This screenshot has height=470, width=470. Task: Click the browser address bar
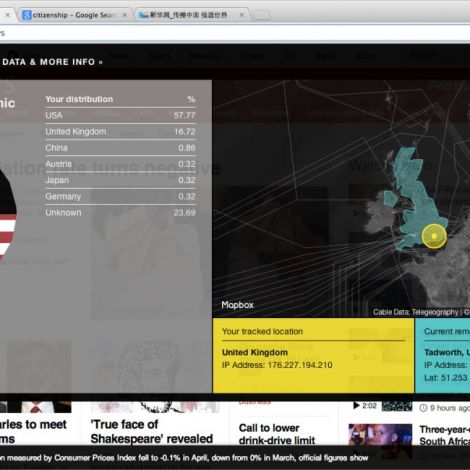tap(235, 33)
